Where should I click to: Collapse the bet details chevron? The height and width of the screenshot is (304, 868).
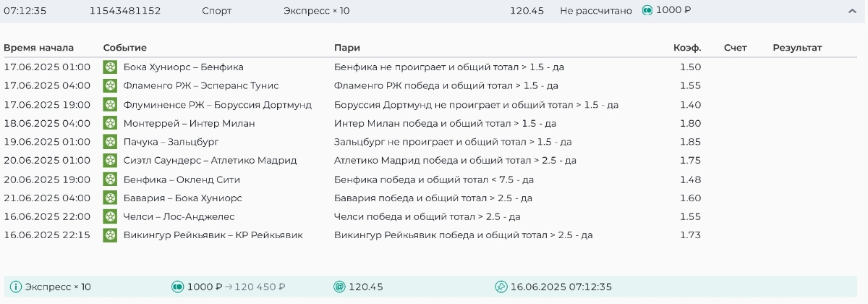pyautogui.click(x=852, y=11)
